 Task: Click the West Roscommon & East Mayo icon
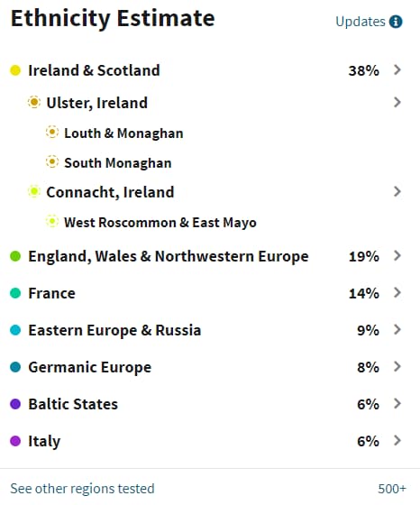pyautogui.click(x=51, y=222)
